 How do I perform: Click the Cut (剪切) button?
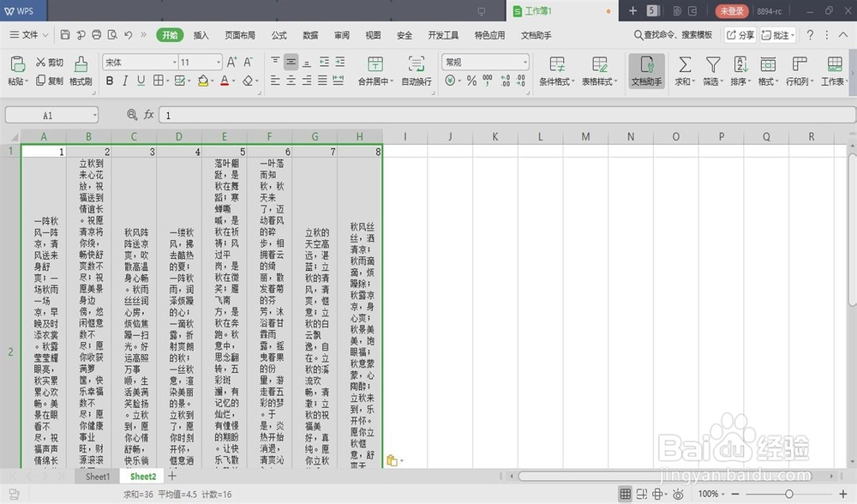pos(50,63)
